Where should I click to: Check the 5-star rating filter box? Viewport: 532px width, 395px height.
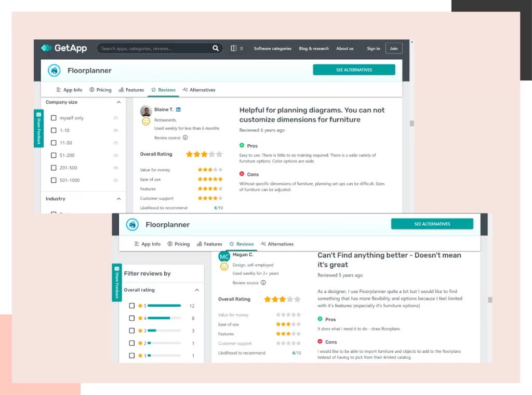click(131, 306)
